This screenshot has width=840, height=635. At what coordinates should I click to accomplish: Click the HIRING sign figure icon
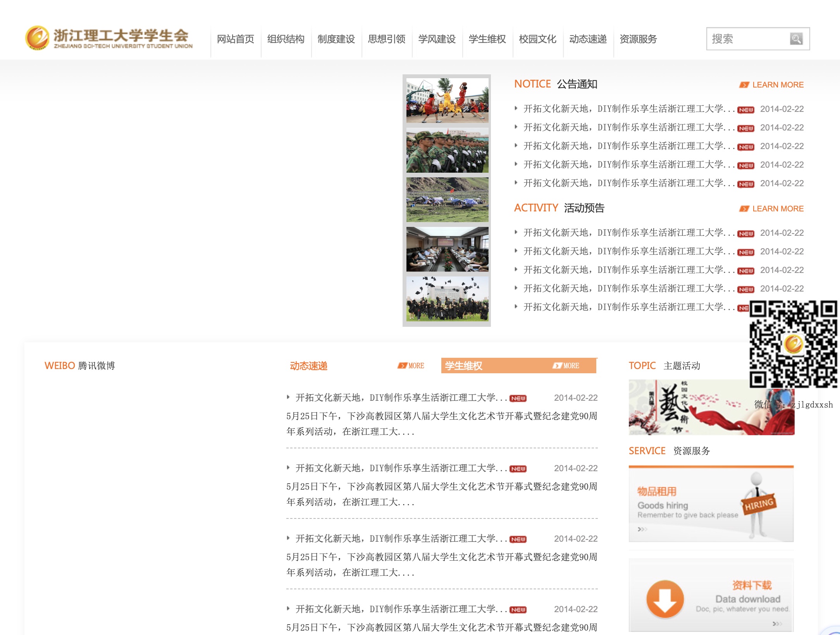[x=758, y=505]
